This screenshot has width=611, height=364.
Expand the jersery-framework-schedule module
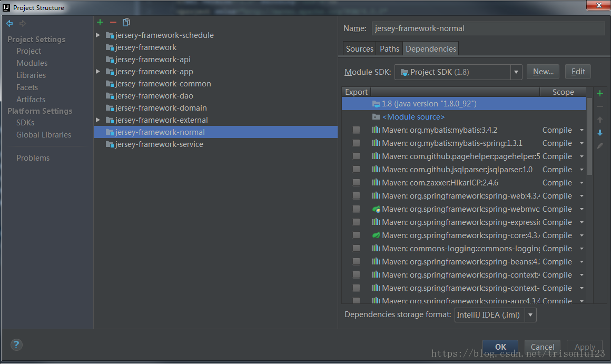(x=98, y=35)
